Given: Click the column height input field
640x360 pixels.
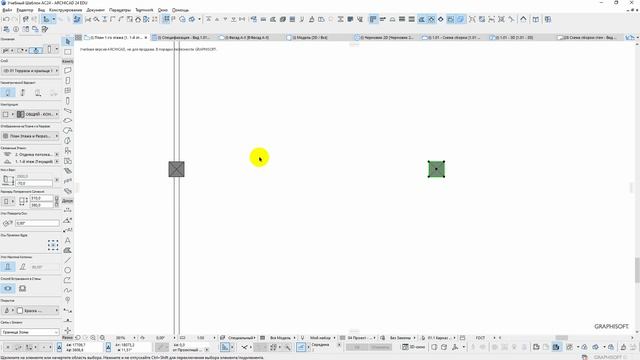Looking at the screenshot, I should [34, 184].
